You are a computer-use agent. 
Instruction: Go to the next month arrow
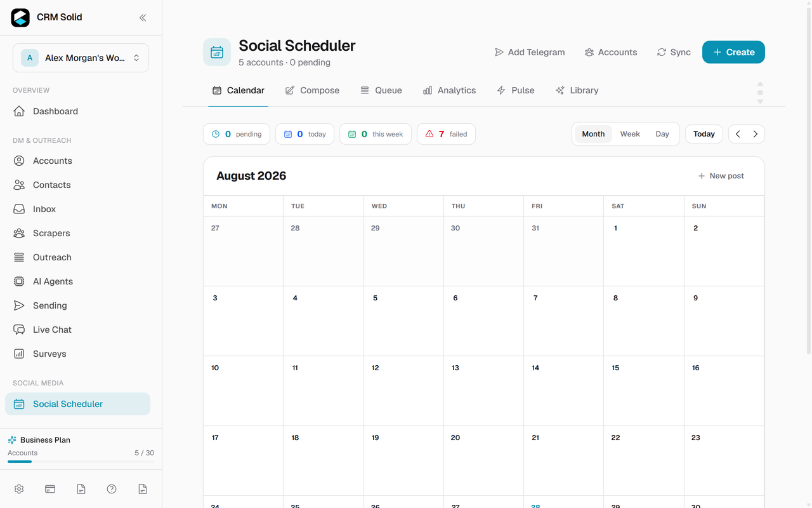[x=756, y=134]
